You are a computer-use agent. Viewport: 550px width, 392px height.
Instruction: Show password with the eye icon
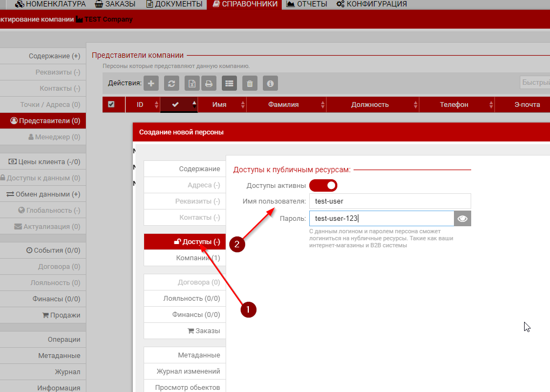click(463, 218)
